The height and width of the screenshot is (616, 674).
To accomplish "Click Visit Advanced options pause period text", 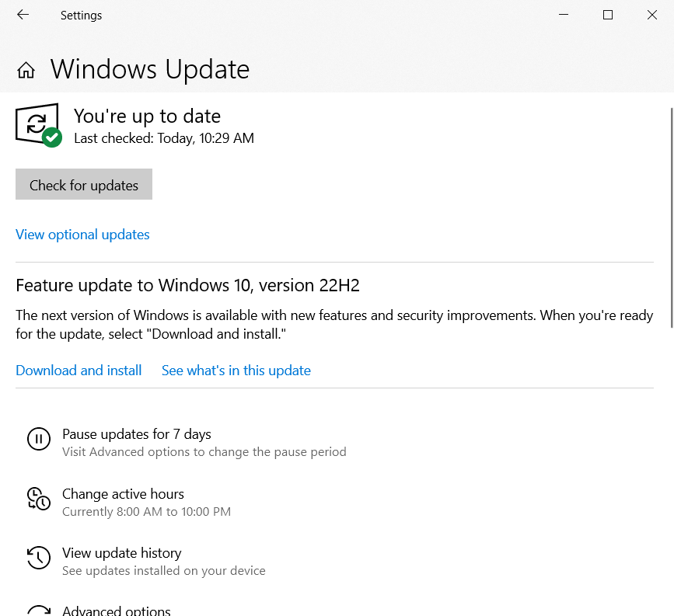I will pos(204,452).
